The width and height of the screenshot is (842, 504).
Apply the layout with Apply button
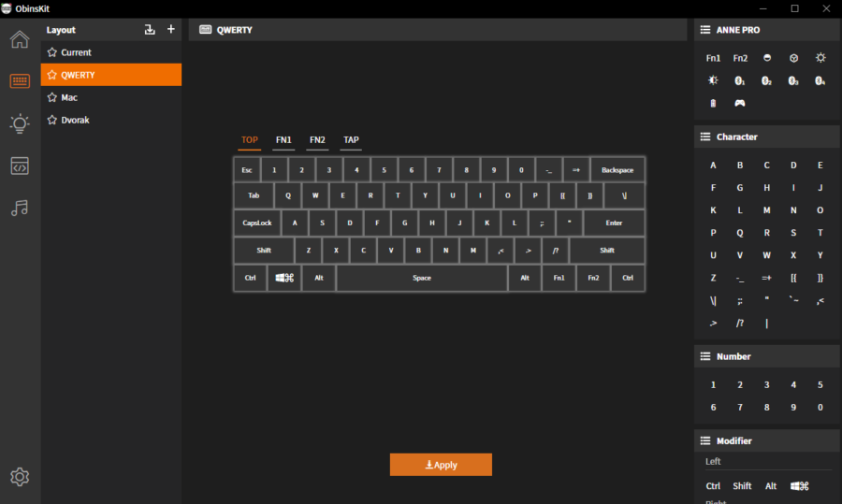click(441, 465)
